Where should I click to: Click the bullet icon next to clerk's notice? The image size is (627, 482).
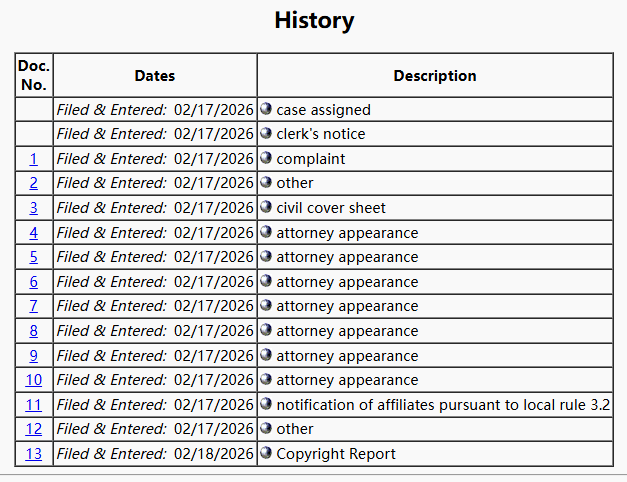[266, 134]
